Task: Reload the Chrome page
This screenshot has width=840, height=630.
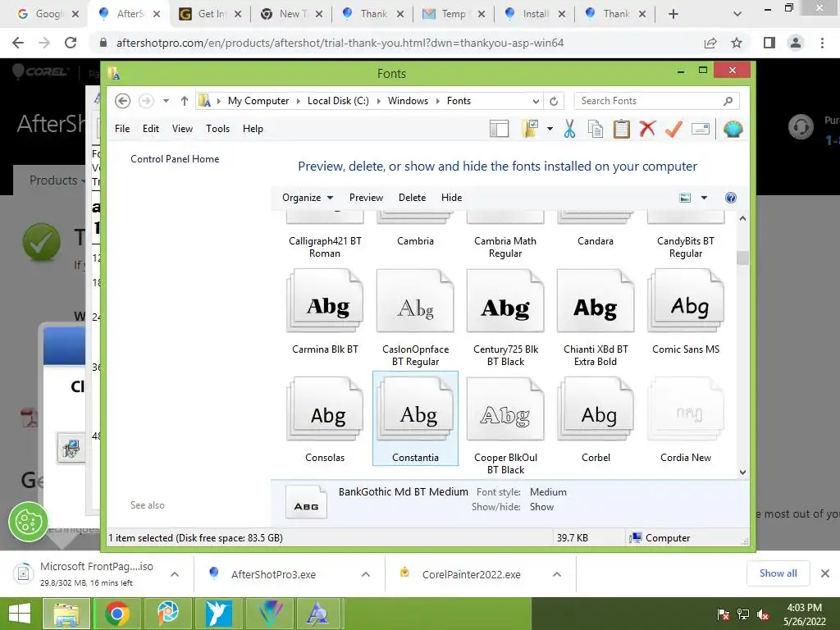Action: [x=71, y=43]
